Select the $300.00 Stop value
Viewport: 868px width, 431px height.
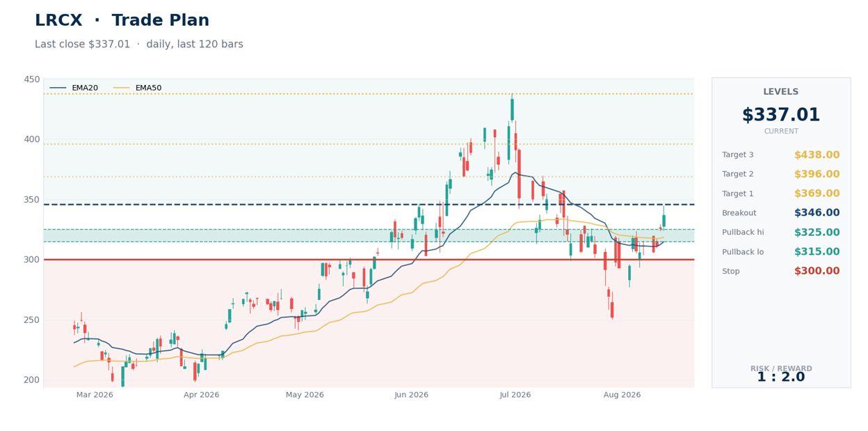point(817,272)
